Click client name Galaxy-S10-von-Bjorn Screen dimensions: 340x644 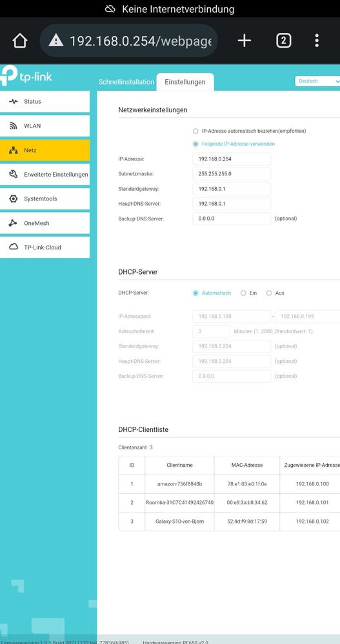(x=179, y=522)
